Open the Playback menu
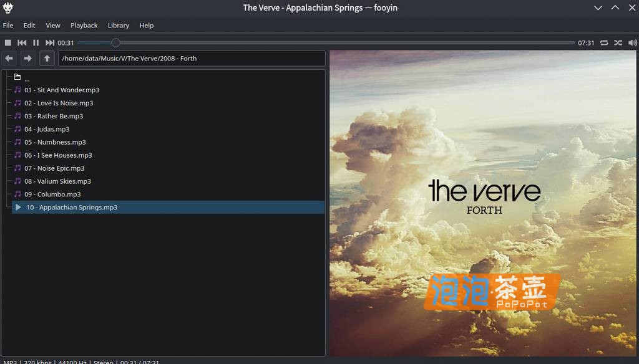This screenshot has height=364, width=639. 84,26
